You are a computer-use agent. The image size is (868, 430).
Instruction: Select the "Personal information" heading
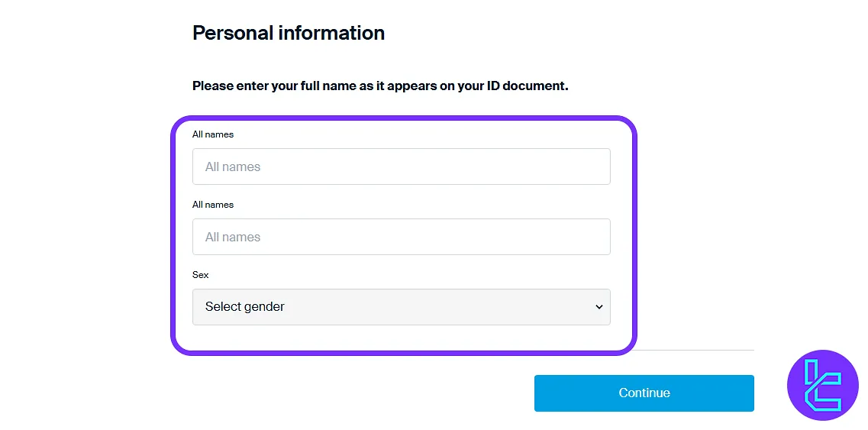click(x=289, y=33)
